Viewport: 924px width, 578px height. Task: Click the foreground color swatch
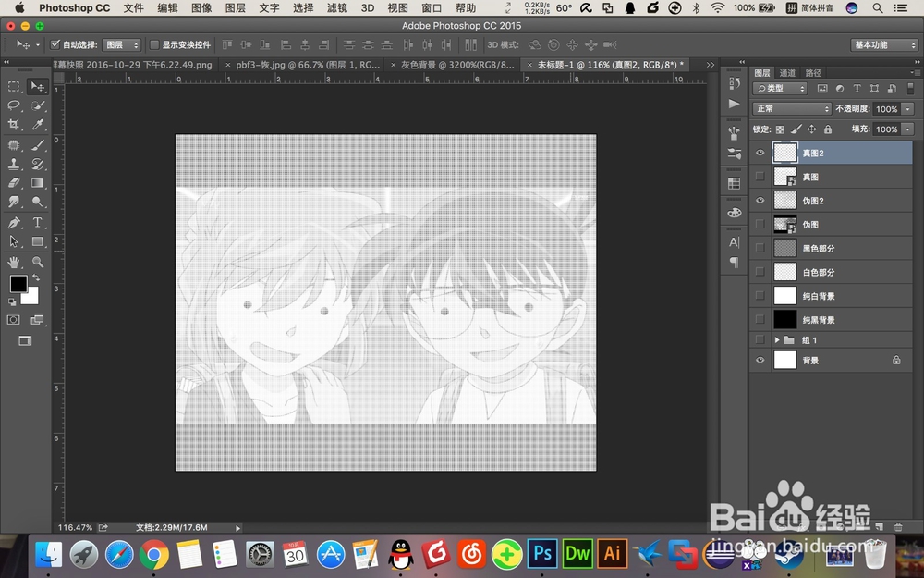click(x=18, y=284)
